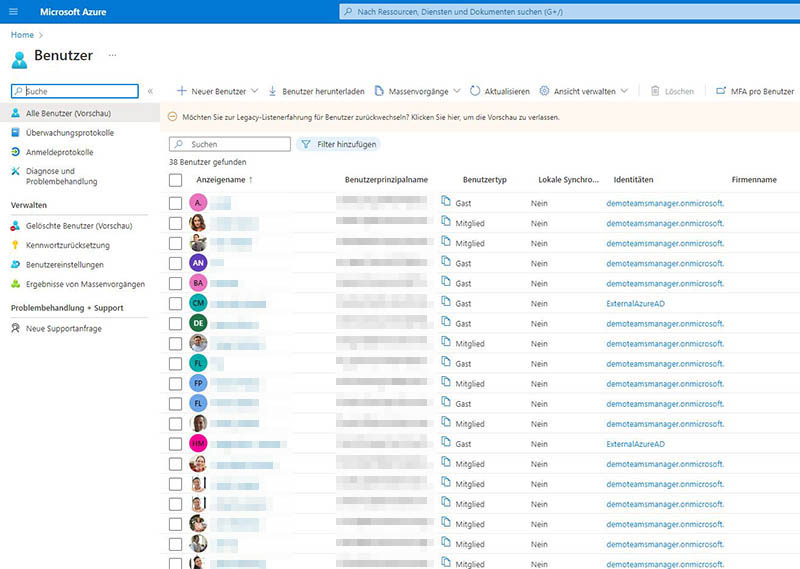Expand the Ansicht verwalten dropdown arrow
Image resolution: width=800 pixels, height=569 pixels.
click(624, 91)
